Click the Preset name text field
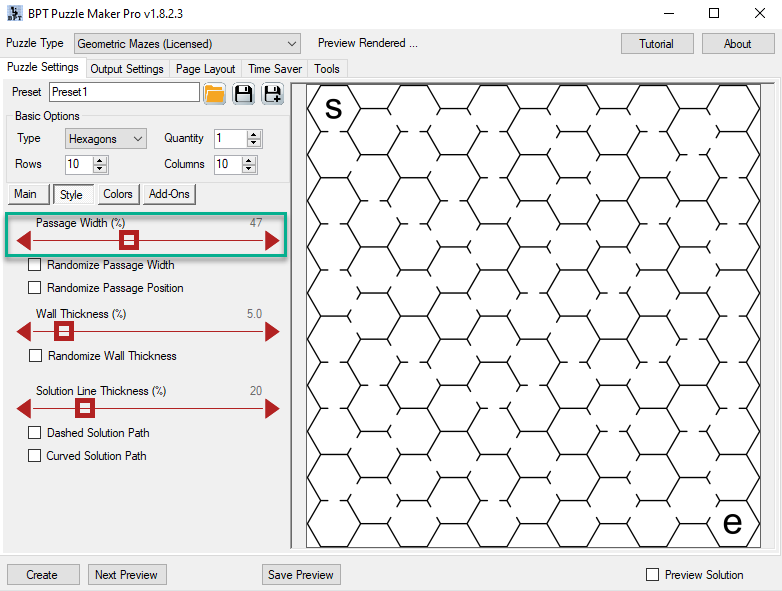782x591 pixels. click(x=124, y=92)
